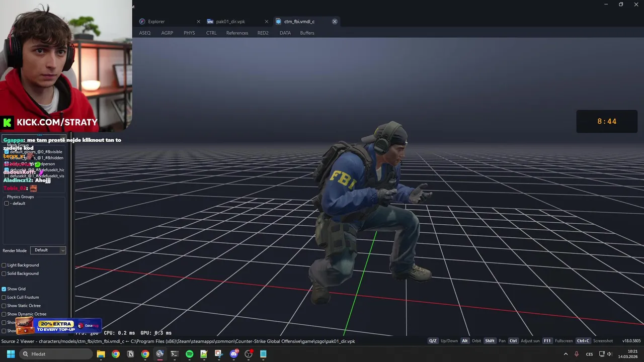Open the terminal taskbar icon

pyautogui.click(x=175, y=354)
